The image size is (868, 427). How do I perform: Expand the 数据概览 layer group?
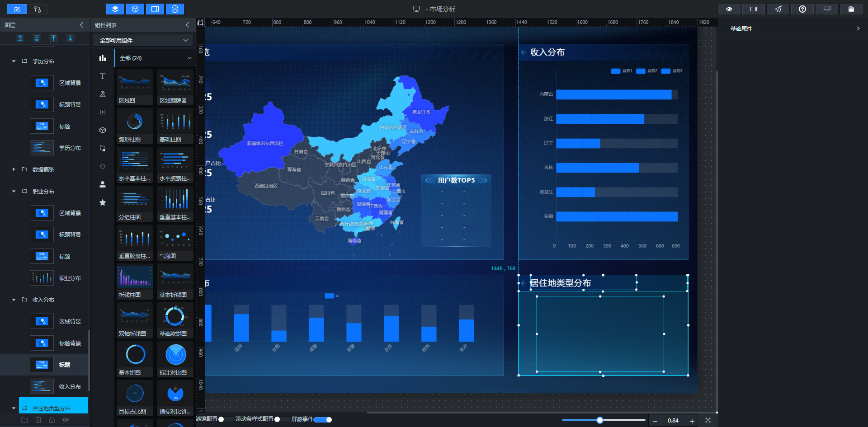pos(14,169)
